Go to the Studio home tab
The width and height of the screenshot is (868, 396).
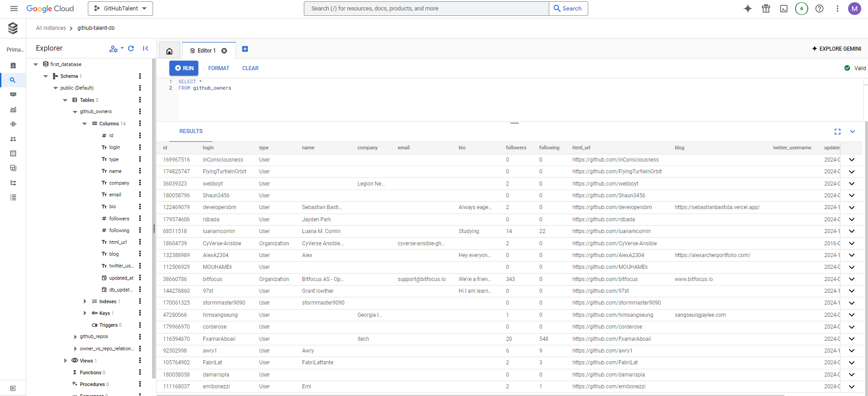pyautogui.click(x=169, y=51)
